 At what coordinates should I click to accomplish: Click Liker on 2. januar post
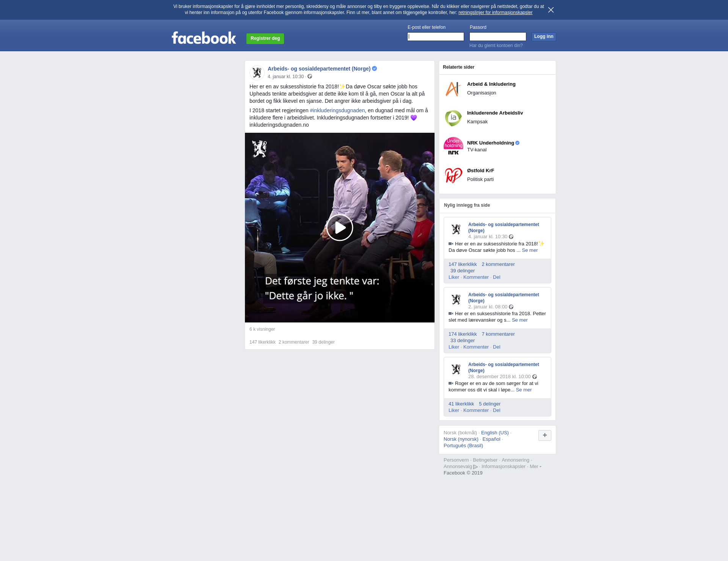454,347
